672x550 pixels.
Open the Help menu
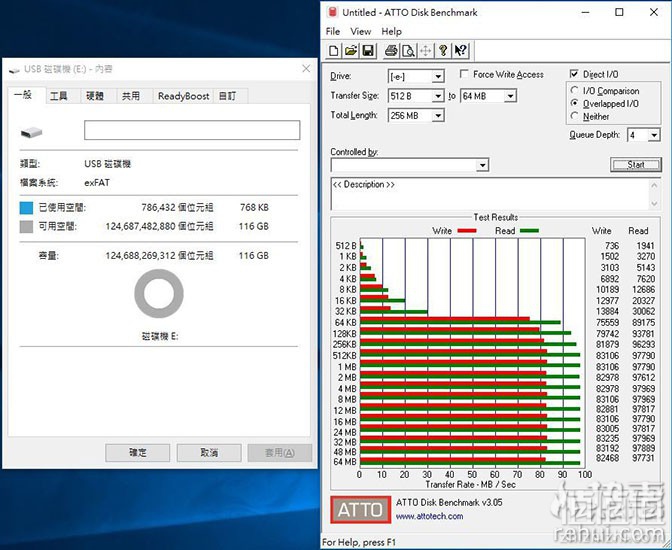(x=391, y=31)
